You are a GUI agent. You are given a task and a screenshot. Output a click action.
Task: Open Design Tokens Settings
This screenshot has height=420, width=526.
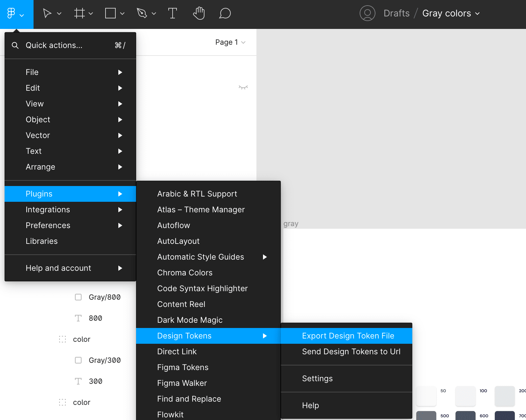tap(347, 379)
